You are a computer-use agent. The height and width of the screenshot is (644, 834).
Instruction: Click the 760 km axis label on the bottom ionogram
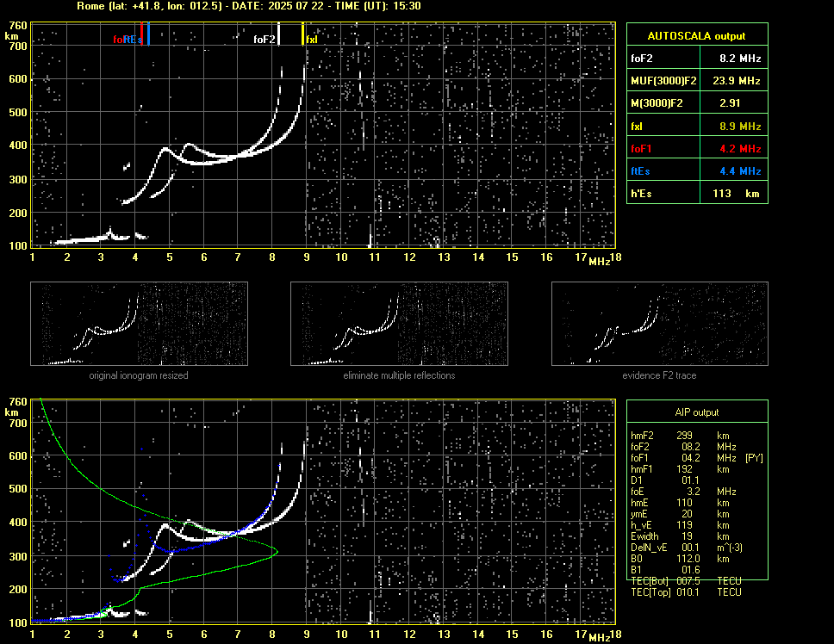[17, 402]
